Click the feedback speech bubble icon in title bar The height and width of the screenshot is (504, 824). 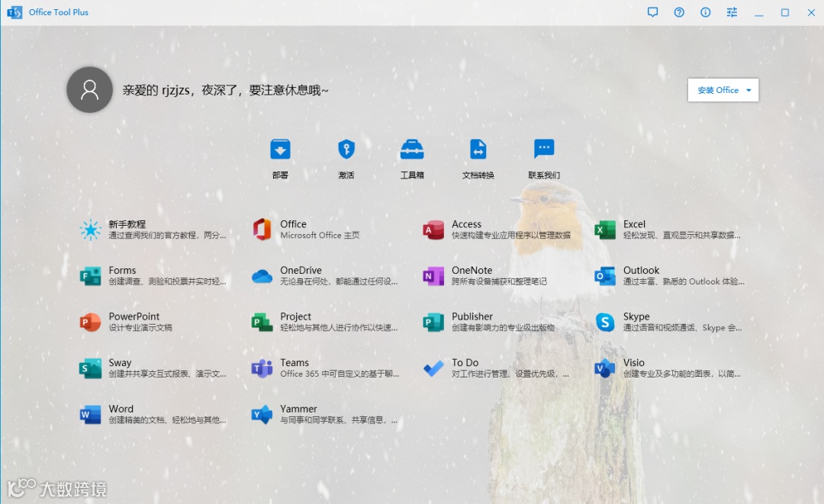(x=652, y=12)
